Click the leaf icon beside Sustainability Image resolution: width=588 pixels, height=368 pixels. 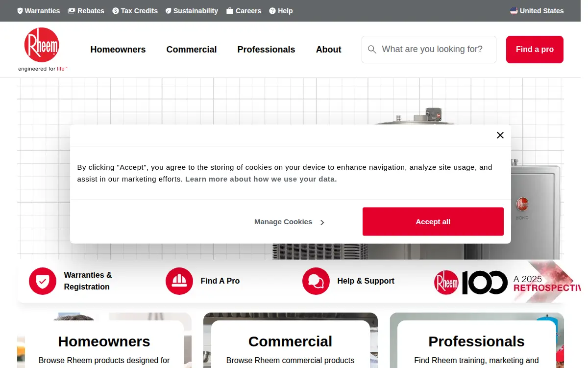tap(169, 11)
